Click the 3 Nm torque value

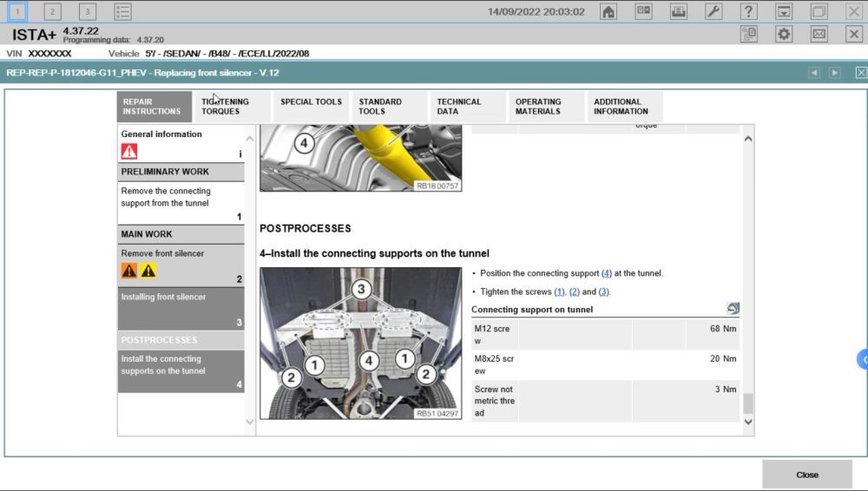pyautogui.click(x=725, y=390)
